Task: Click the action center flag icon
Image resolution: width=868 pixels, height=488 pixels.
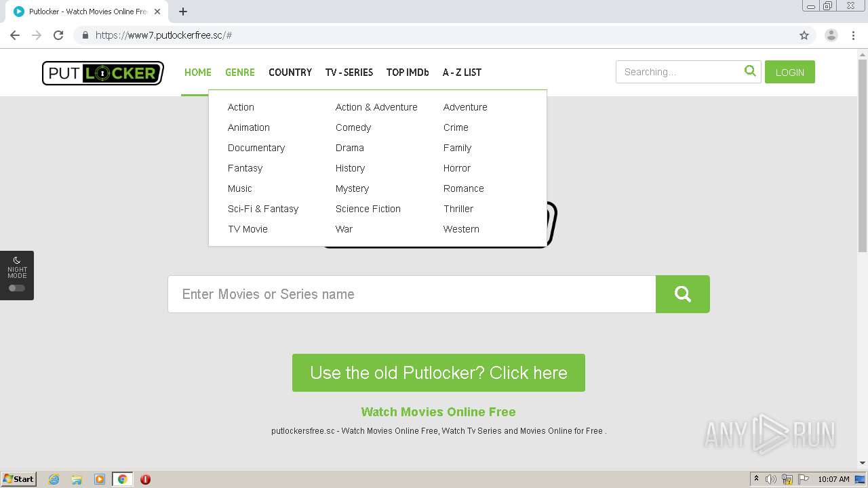Action: 804,479
